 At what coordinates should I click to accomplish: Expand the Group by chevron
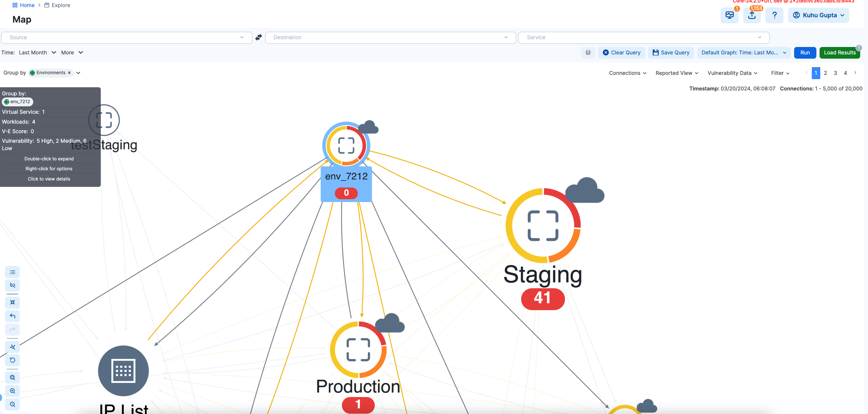click(x=78, y=73)
